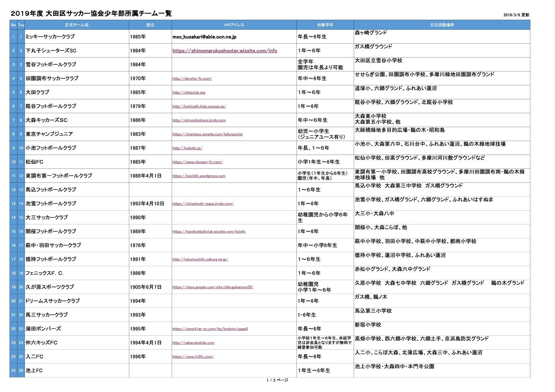The width and height of the screenshot is (555, 392).
Task: Open the nakarokukids.com link
Action: point(193,343)
